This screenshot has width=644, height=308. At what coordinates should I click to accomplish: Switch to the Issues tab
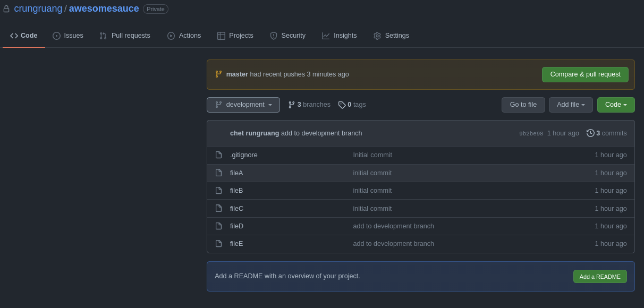(68, 36)
